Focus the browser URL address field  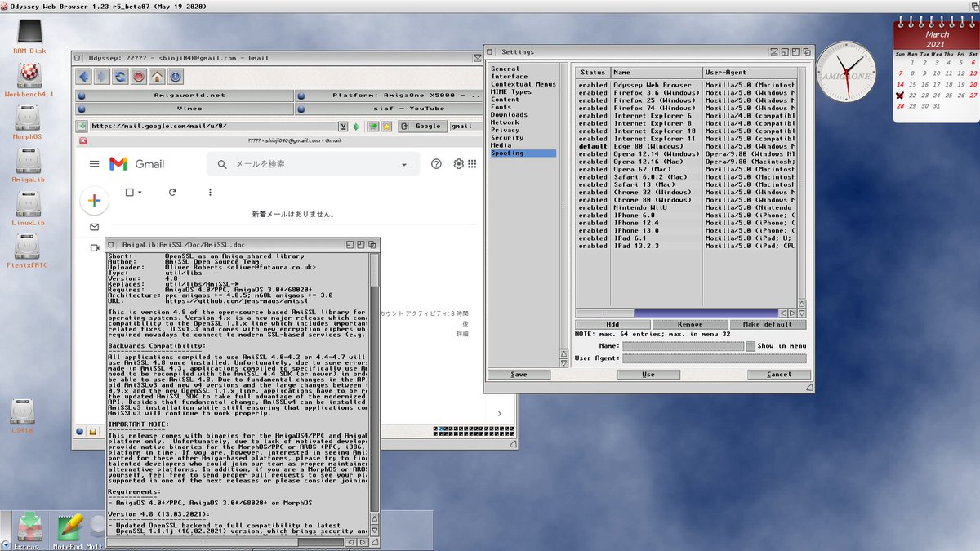click(213, 127)
